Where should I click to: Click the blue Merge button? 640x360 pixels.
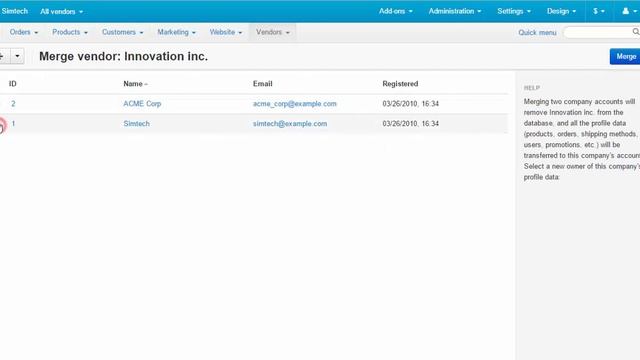(625, 56)
